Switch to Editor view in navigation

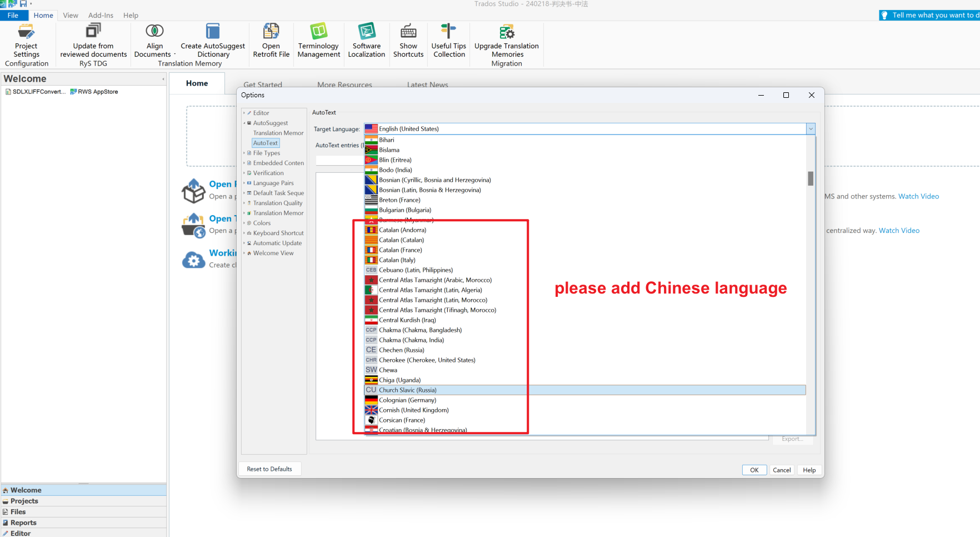(83, 533)
